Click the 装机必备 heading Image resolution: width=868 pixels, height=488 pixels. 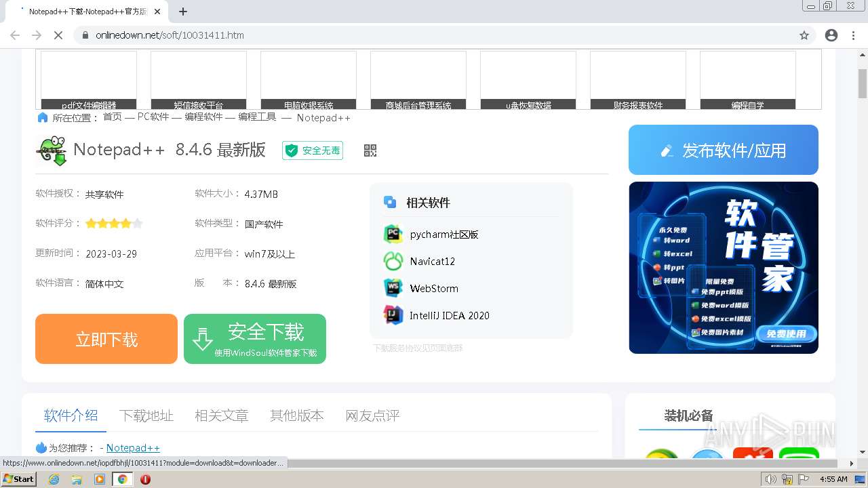(x=688, y=415)
